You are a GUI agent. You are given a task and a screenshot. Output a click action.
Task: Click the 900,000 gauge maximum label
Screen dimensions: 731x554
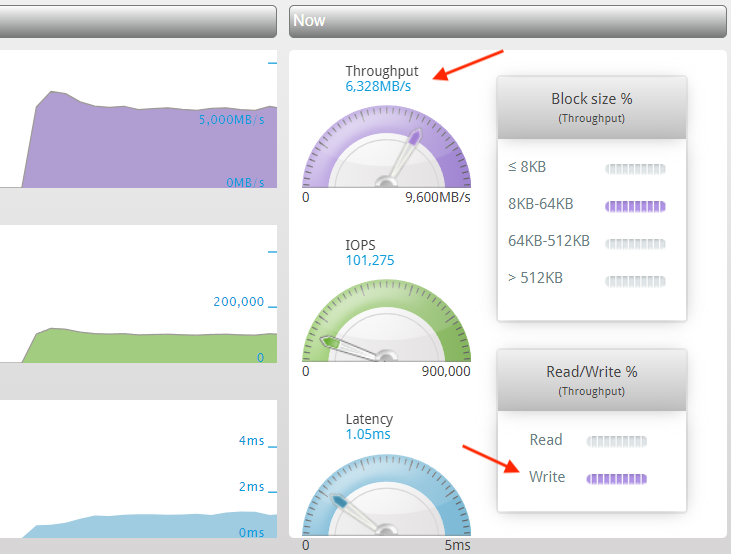tap(446, 371)
